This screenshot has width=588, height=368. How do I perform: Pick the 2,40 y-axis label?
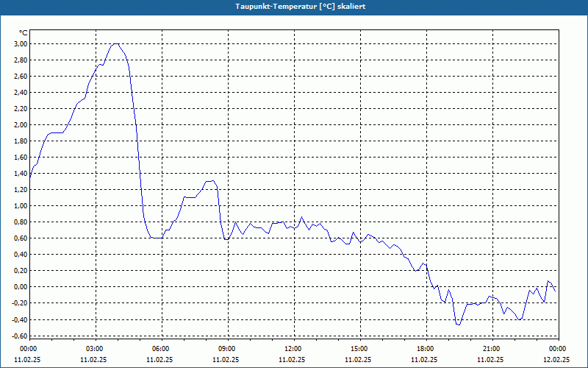[21, 93]
